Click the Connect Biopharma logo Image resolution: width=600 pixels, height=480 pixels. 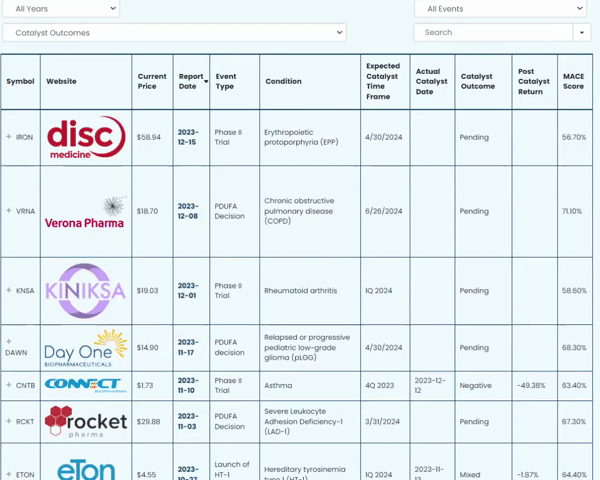click(86, 385)
